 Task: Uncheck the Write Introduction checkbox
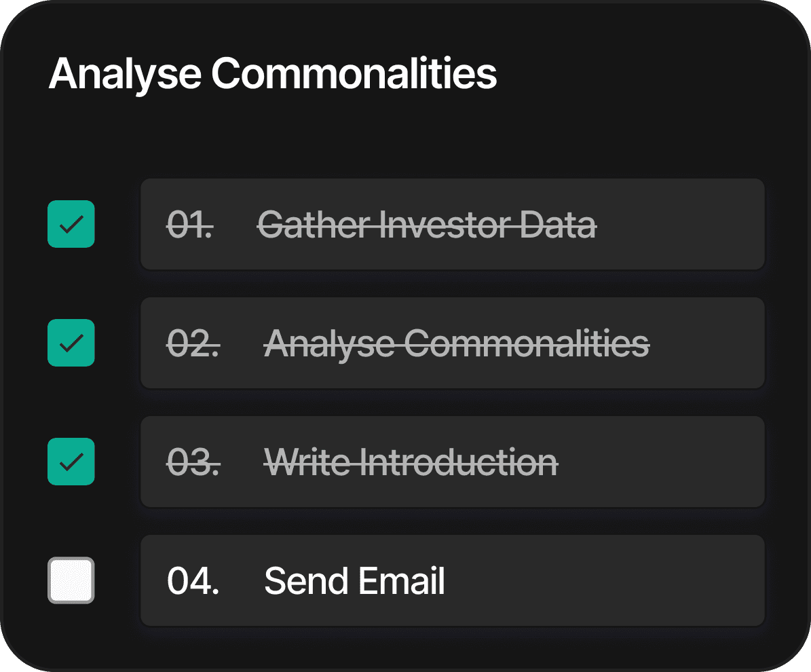pos(71,462)
